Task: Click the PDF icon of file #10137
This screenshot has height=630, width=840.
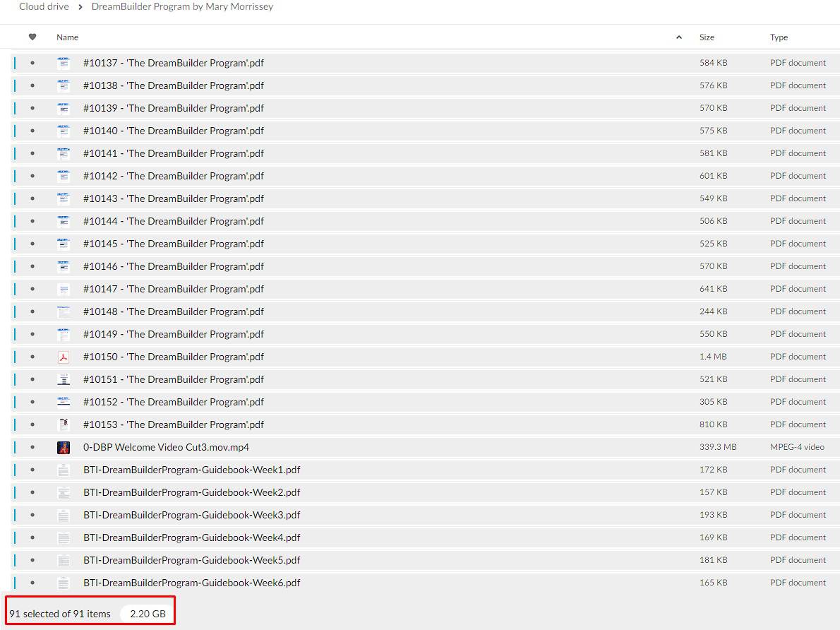Action: (64, 64)
